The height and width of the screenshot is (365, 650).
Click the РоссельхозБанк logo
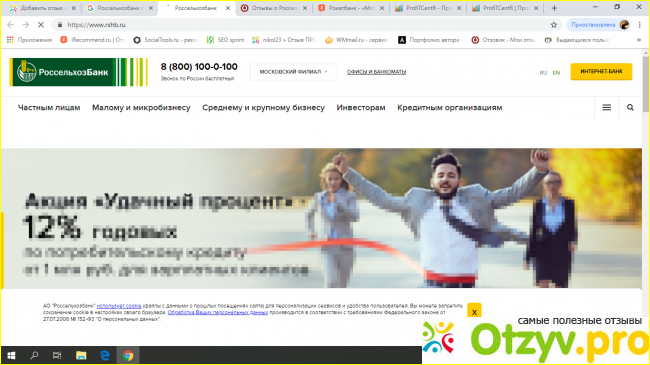click(x=79, y=72)
